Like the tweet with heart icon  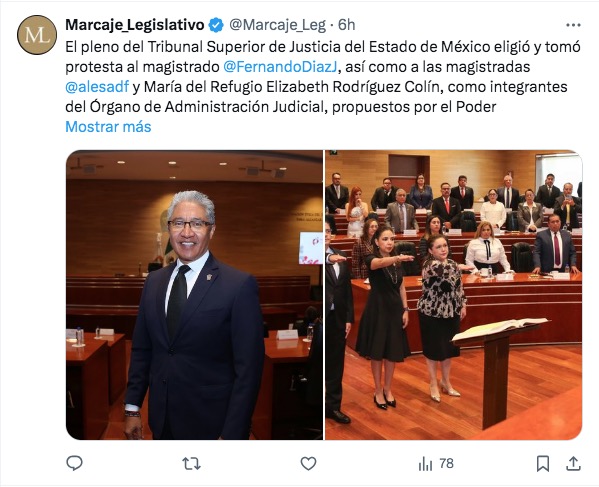tap(308, 464)
